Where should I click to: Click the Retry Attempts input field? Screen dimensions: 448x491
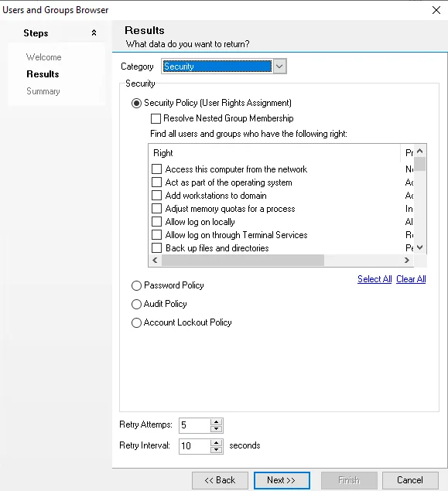[194, 425]
